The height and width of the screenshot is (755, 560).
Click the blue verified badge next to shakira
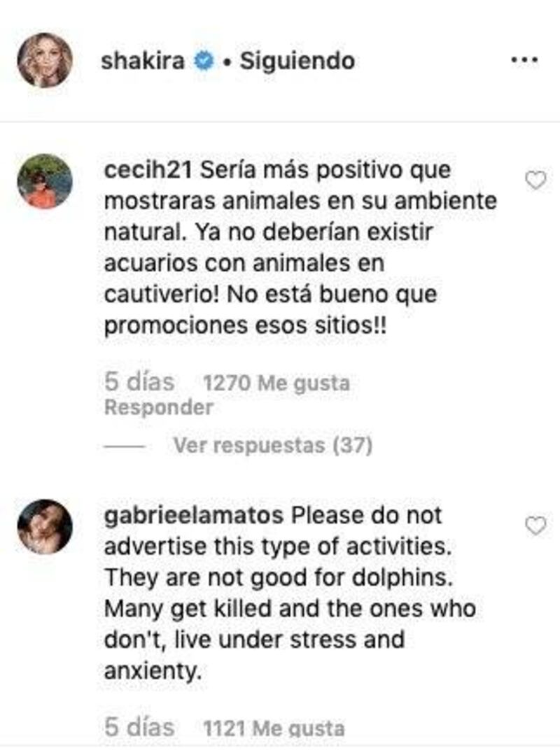(x=204, y=61)
